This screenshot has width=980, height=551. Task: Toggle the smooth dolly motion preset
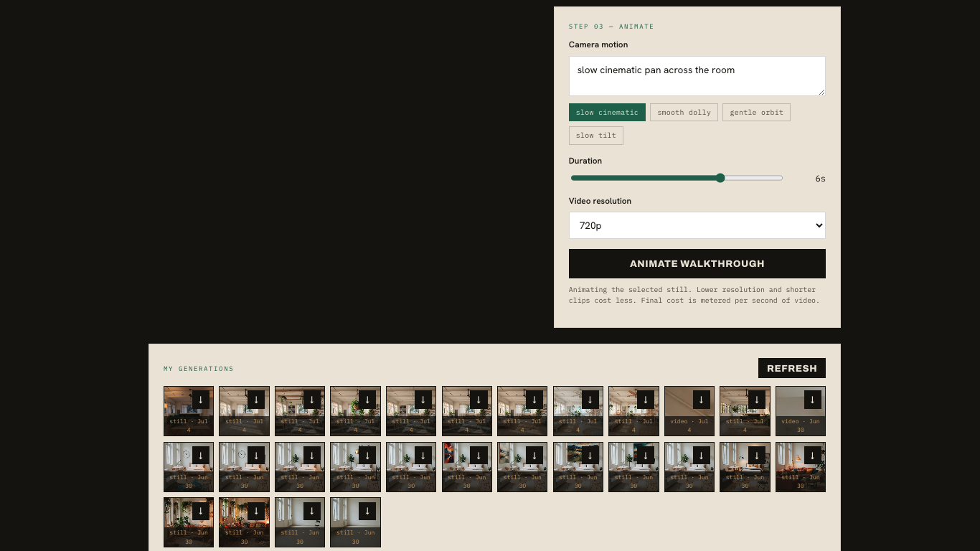coord(684,113)
